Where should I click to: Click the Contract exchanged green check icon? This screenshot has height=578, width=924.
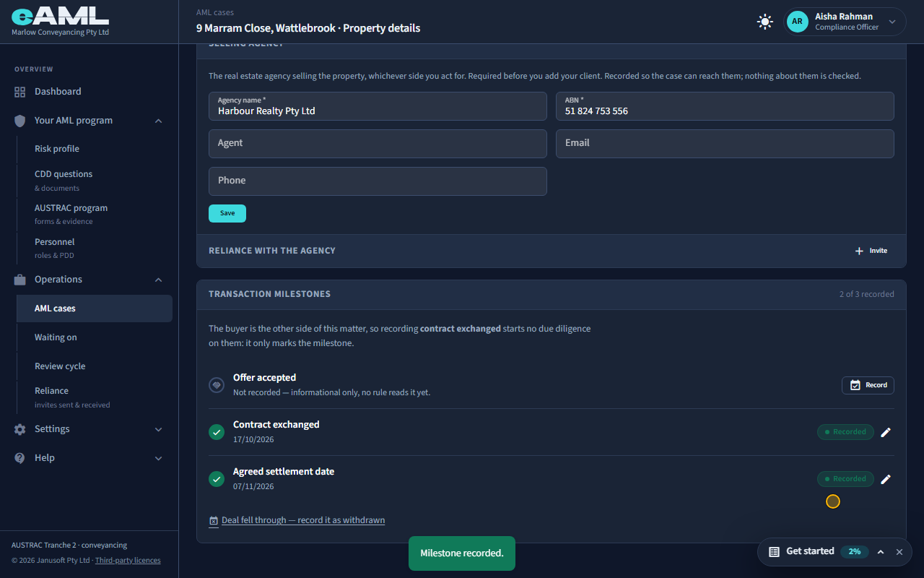pyautogui.click(x=217, y=432)
